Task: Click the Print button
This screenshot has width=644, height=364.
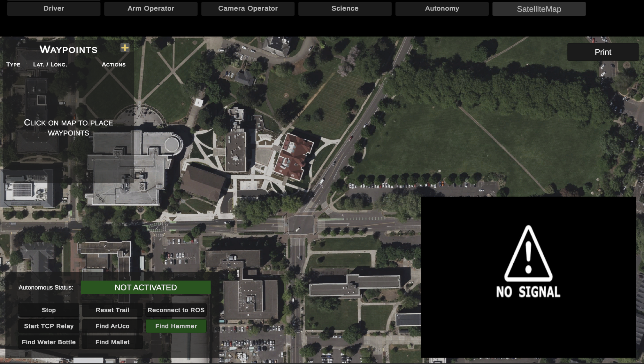Action: 603,52
